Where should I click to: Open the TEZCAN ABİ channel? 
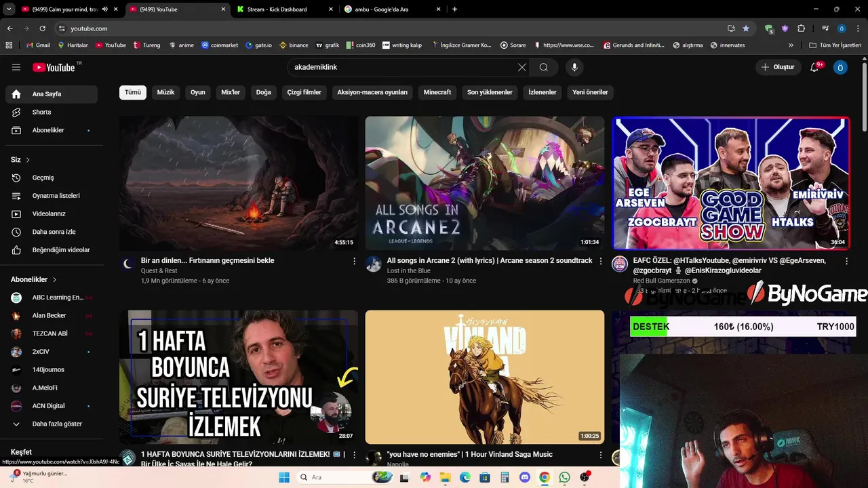click(x=52, y=333)
